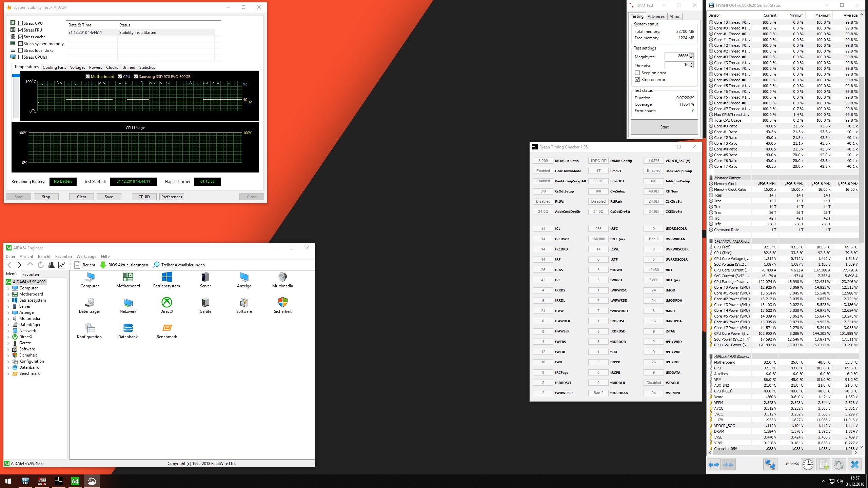868x488 pixels.
Task: Disable Stop on error in RAM Test
Action: point(637,79)
